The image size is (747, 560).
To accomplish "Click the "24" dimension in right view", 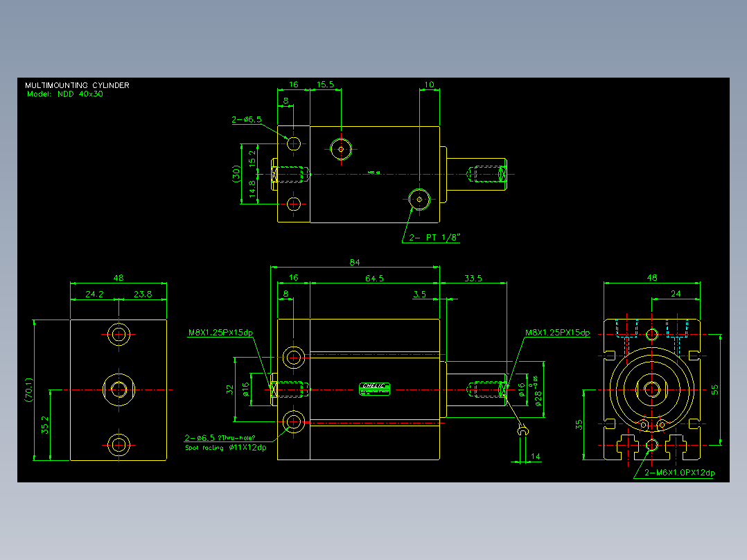I will (x=676, y=294).
